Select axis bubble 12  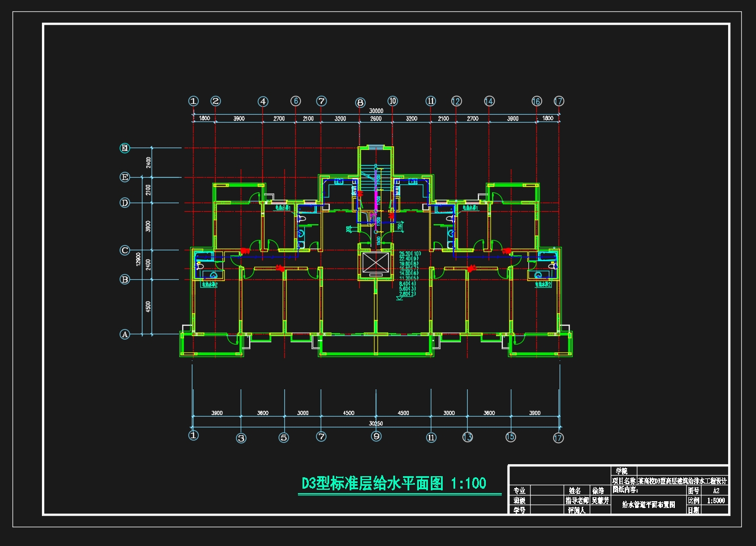coord(456,101)
